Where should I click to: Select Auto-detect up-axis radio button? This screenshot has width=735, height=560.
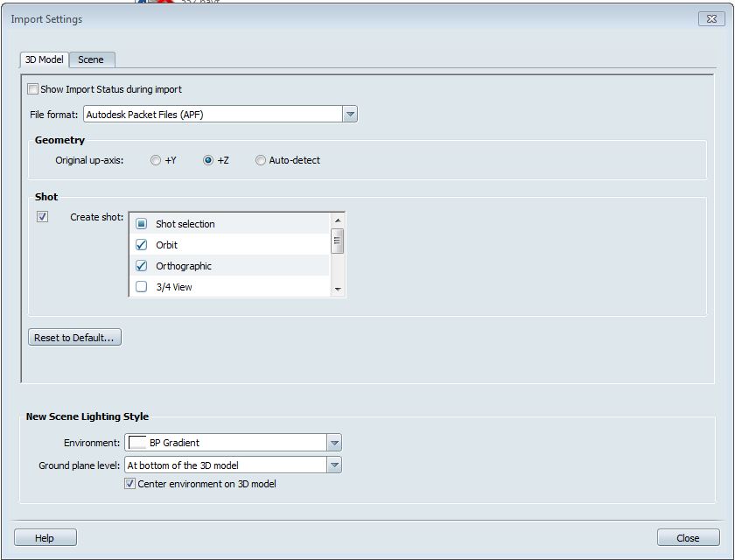point(261,161)
